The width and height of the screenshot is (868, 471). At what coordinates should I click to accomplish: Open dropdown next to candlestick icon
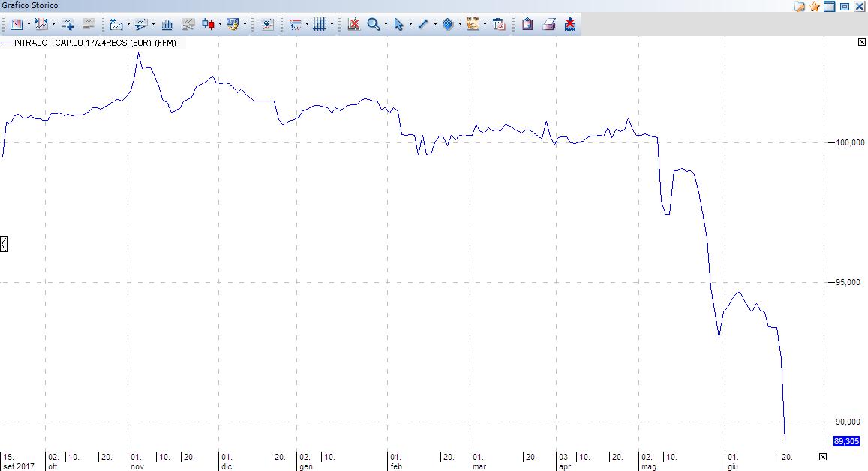pyautogui.click(x=221, y=24)
